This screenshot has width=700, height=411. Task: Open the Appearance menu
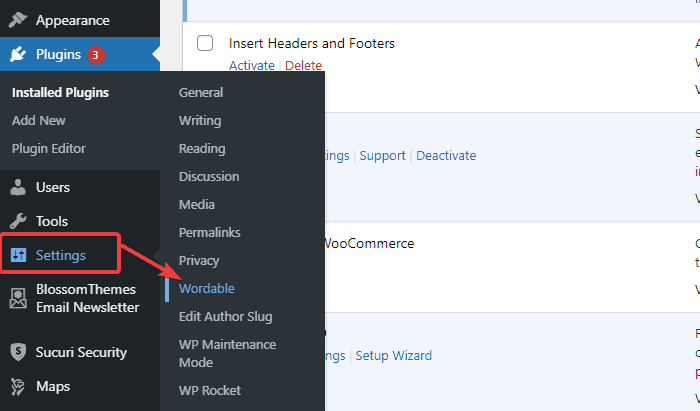[73, 21]
